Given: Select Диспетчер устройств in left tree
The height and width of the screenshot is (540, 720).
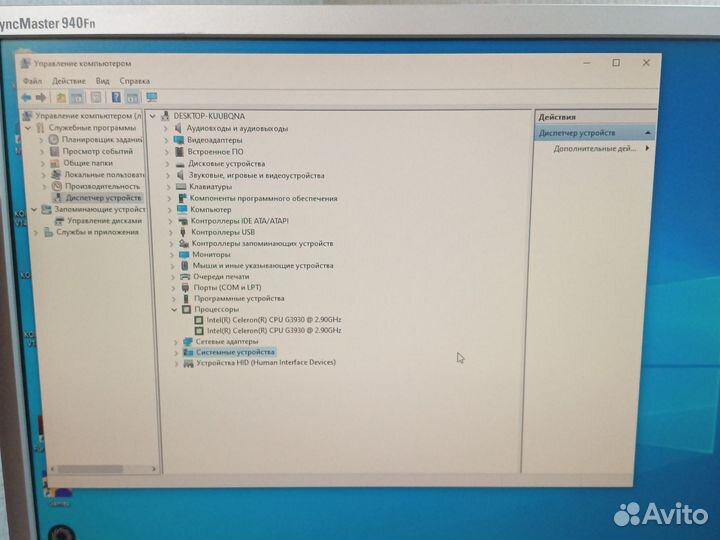Looking at the screenshot, I should coord(103,198).
